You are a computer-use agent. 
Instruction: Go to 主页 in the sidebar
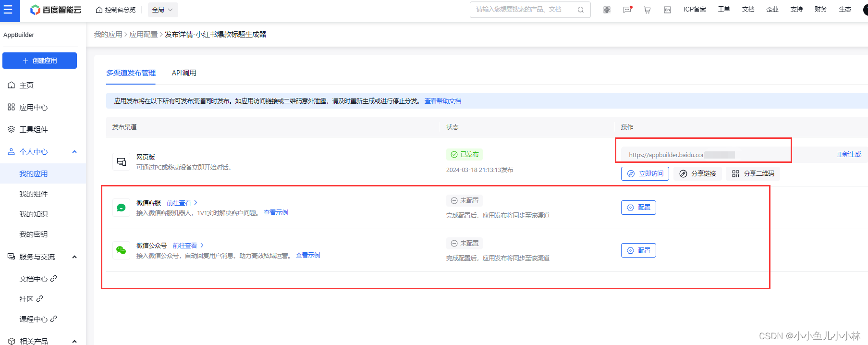click(x=26, y=85)
